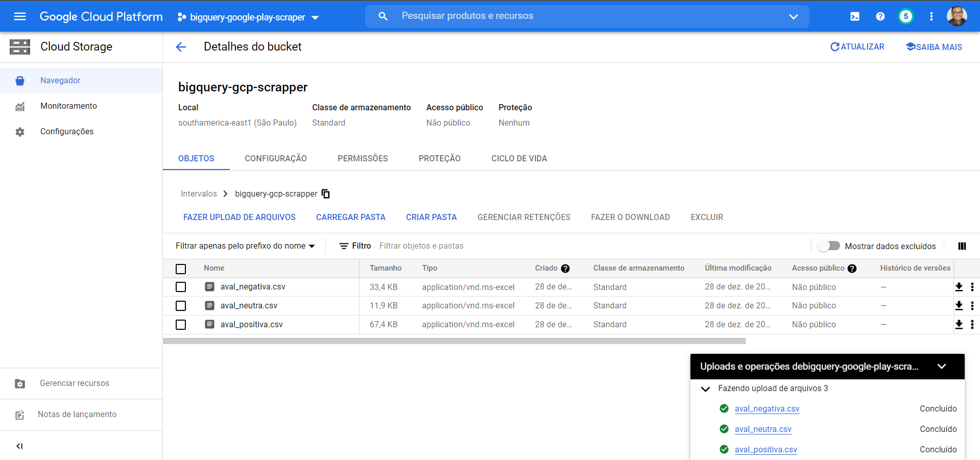This screenshot has height=460, width=980.
Task: Show help for the Criado column
Action: tap(565, 269)
